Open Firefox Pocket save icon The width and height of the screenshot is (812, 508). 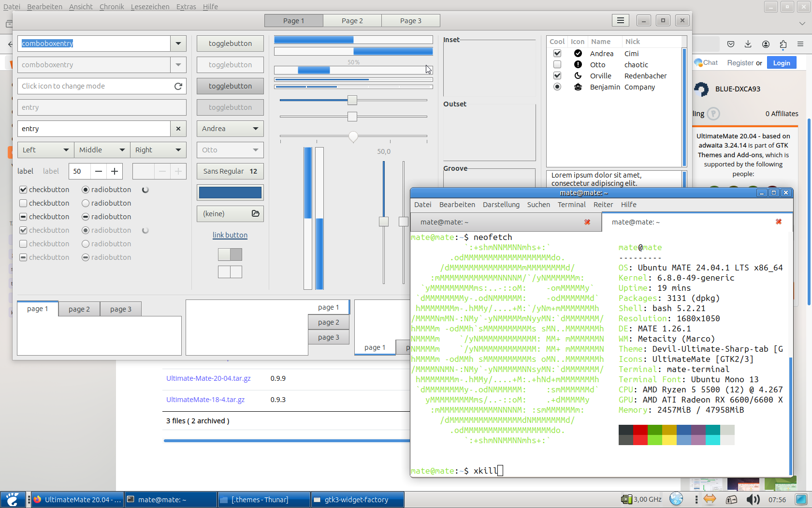(x=731, y=44)
